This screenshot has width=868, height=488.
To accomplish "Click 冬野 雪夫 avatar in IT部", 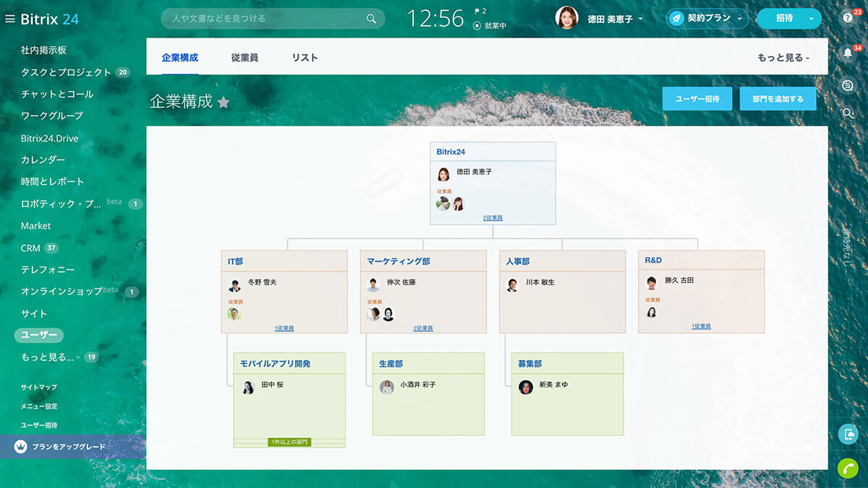I will [x=234, y=285].
